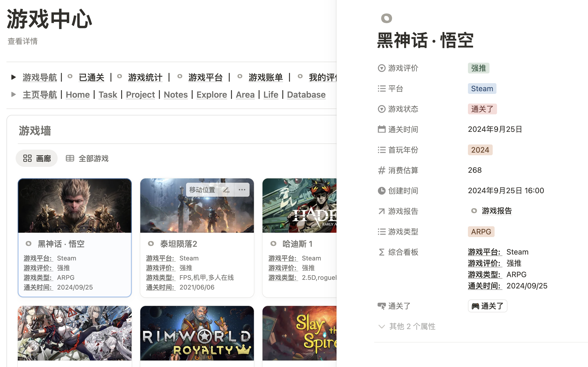Click the 游戏评价 property icon
The width and height of the screenshot is (588, 367).
point(381,68)
